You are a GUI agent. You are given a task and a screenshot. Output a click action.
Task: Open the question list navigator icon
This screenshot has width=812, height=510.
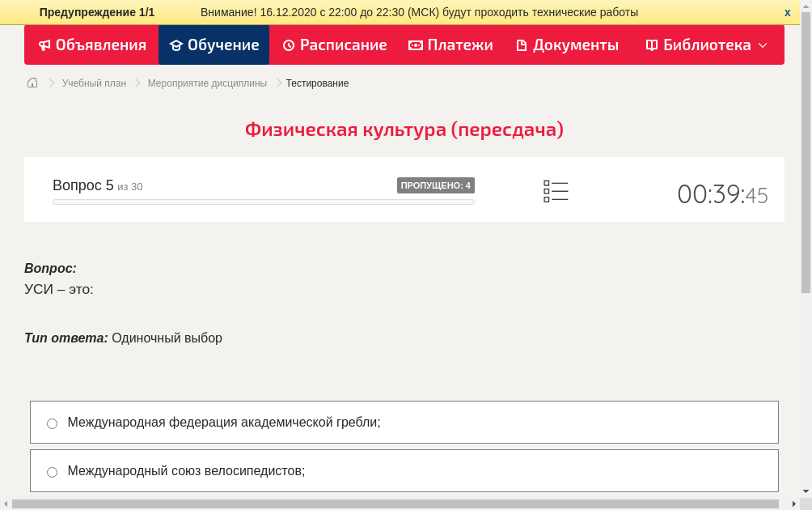tap(556, 190)
